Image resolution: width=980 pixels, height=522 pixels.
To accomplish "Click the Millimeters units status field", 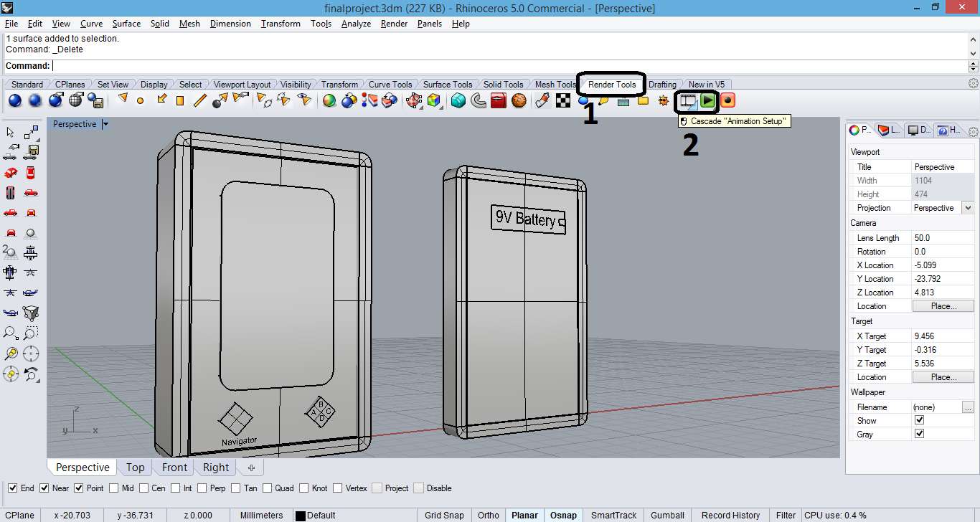I will coord(261,515).
